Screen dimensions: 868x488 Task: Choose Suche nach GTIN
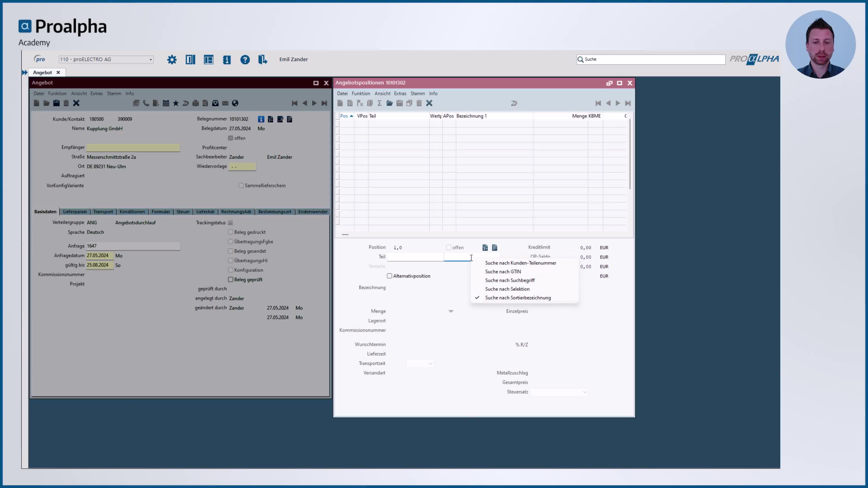pos(503,272)
